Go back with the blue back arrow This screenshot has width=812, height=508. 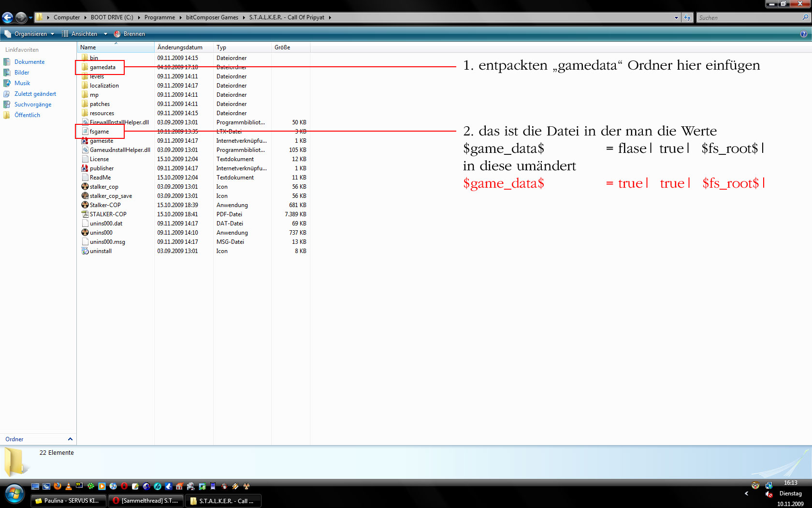tap(7, 18)
